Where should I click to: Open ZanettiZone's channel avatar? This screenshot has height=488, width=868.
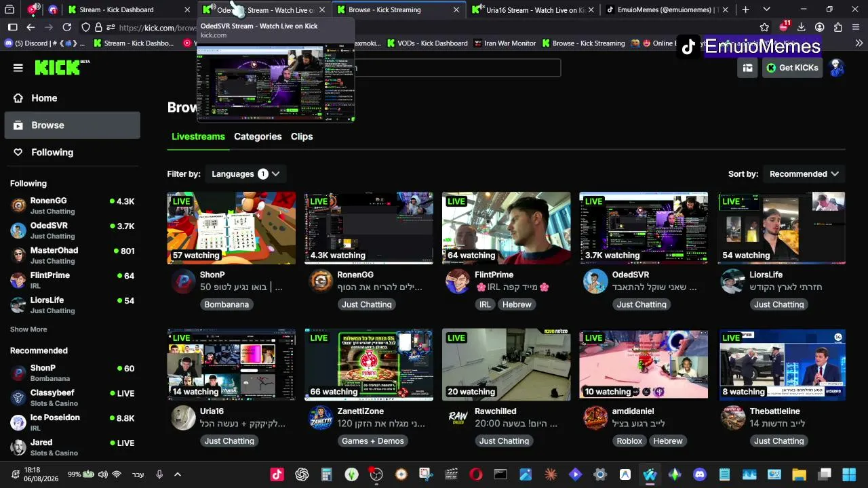pos(321,418)
